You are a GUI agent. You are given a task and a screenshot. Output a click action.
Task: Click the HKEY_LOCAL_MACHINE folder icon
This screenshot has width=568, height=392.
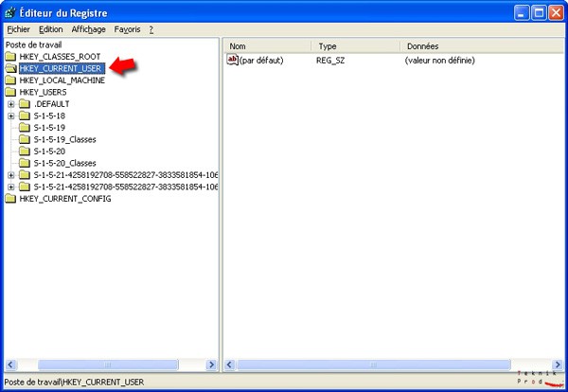coord(10,80)
